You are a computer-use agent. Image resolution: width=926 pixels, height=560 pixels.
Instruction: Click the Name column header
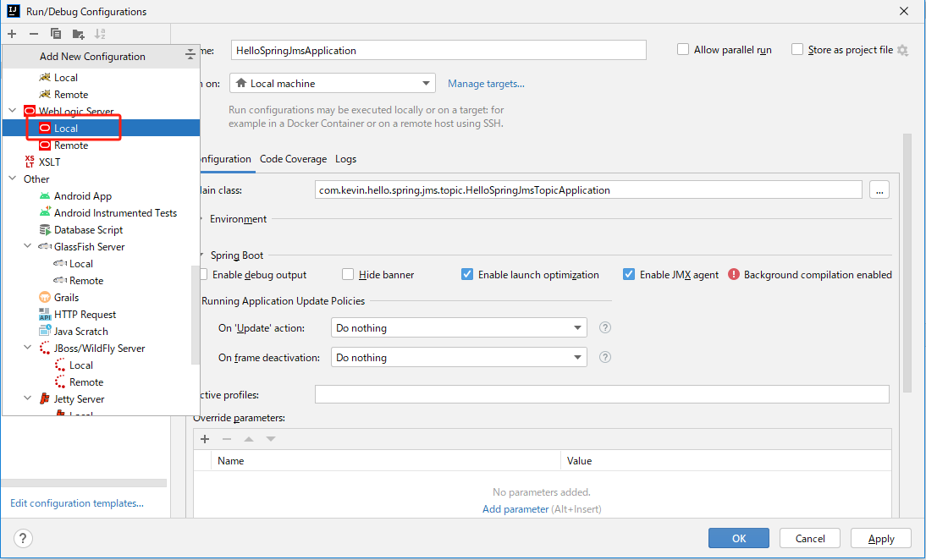pos(386,461)
